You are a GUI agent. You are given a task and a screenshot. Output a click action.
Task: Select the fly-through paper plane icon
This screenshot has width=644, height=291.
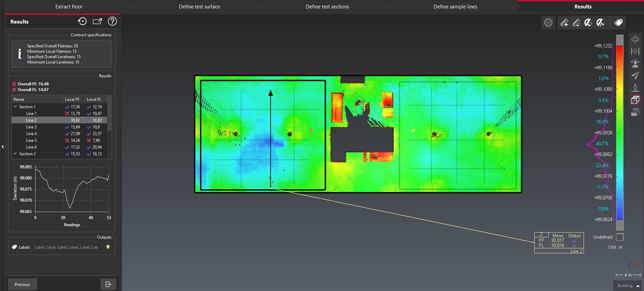[x=635, y=76]
